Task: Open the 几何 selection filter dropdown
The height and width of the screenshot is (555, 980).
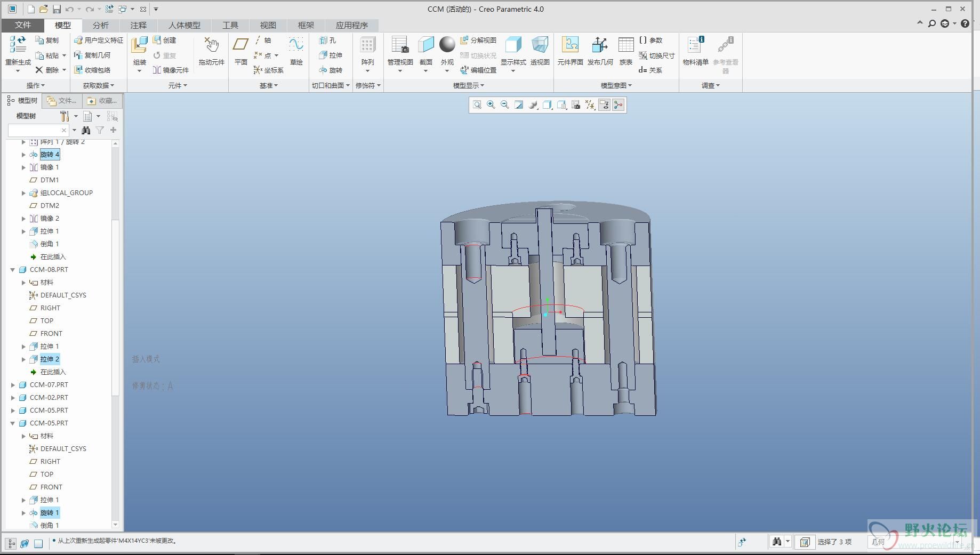Action: coord(957,542)
